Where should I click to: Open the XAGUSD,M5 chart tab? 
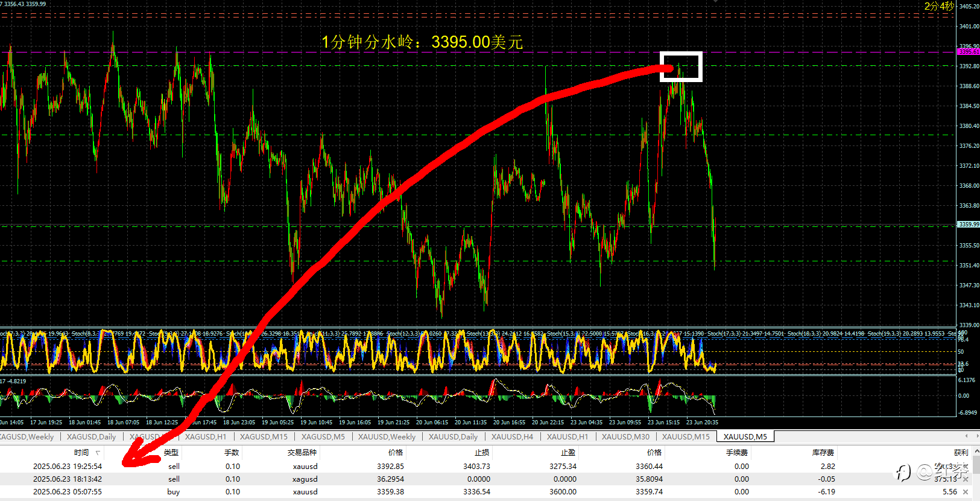323,436
